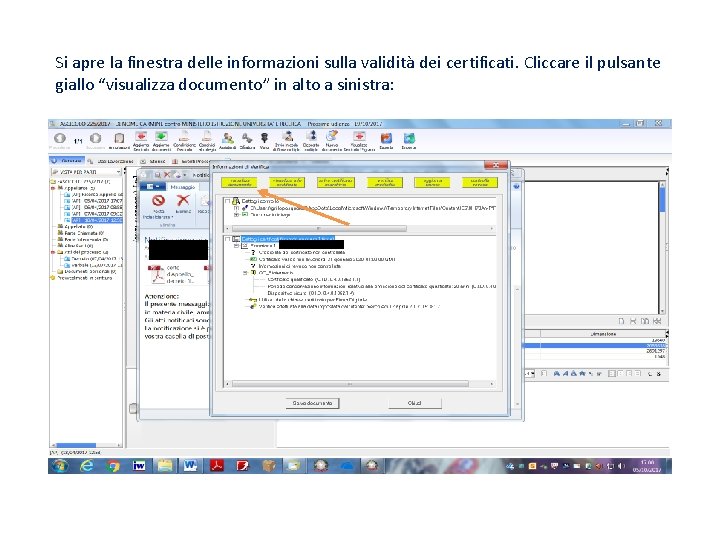Image resolution: width=720 pixels, height=540 pixels.
Task: Collapse the 'Firmatario 1' node
Action: (237, 246)
